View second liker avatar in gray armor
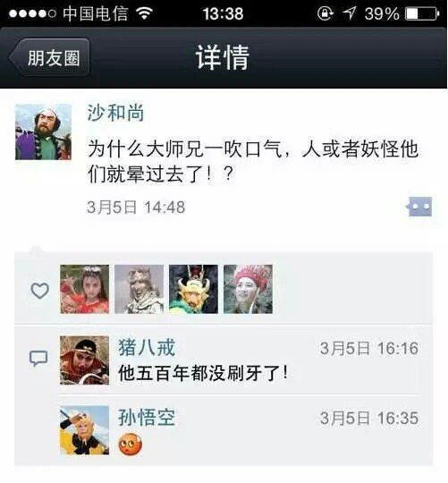Screen dimensions: 448x483 [x=139, y=289]
